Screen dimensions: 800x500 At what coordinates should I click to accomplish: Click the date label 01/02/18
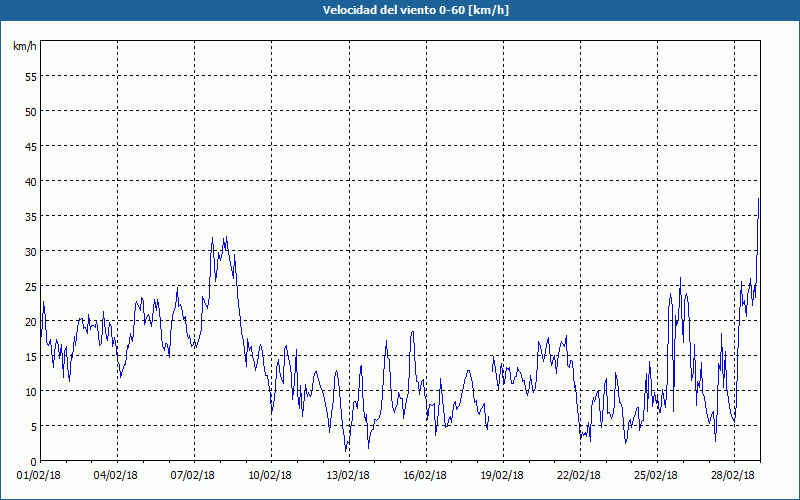tap(38, 475)
